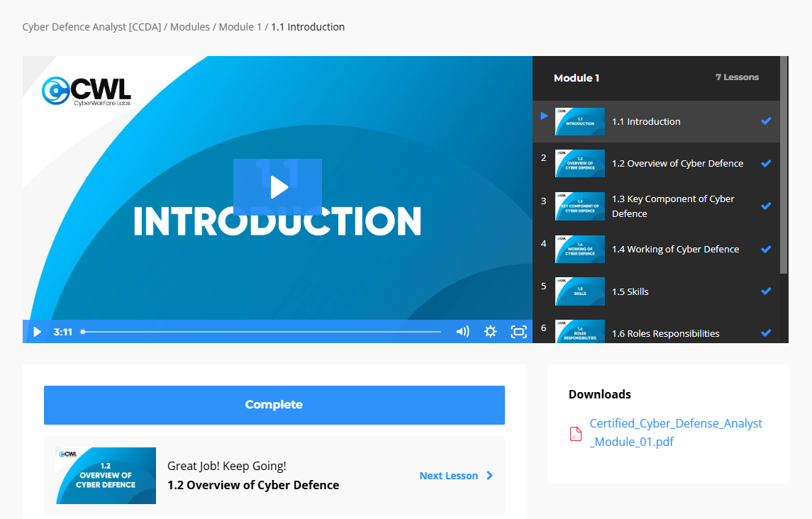
Task: Click completion checkmark for 1.5 Skills
Action: [766, 291]
